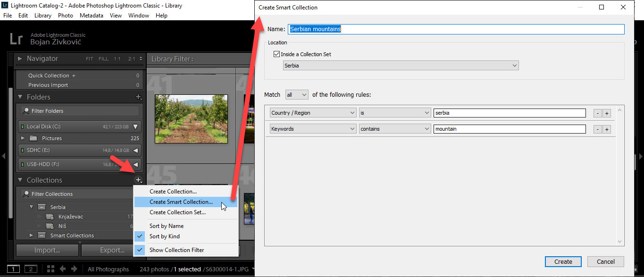Screen dimensions: 644x277
Task: Click the plus icon on the Folders panel
Action: coord(139,97)
